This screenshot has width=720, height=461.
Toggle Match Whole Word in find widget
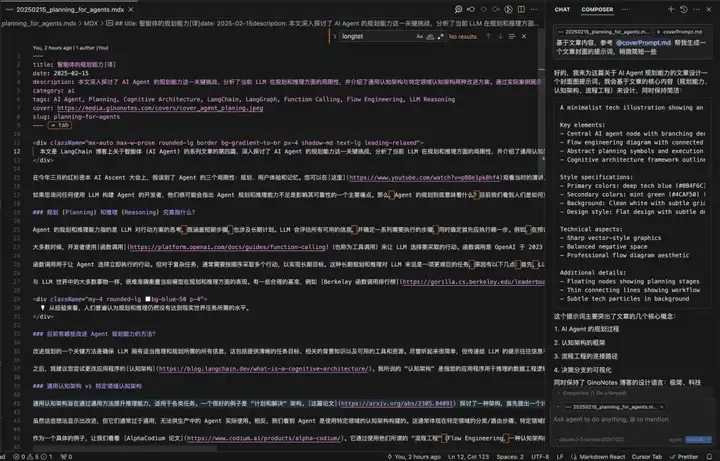click(430, 36)
